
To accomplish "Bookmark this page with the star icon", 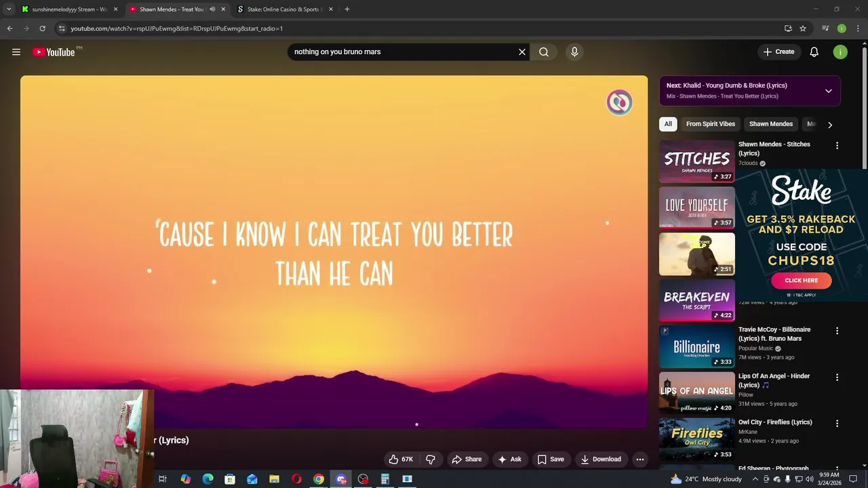I will pyautogui.click(x=803, y=28).
